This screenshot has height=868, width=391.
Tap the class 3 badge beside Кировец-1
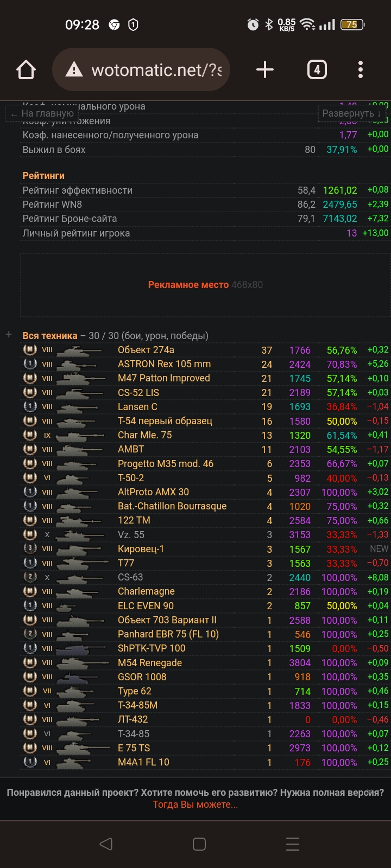[30, 549]
